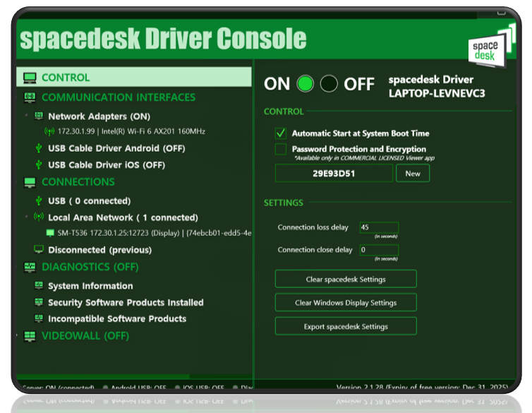Click the USB icon next to USB (0 connected)
The width and height of the screenshot is (532, 413).
pos(39,201)
